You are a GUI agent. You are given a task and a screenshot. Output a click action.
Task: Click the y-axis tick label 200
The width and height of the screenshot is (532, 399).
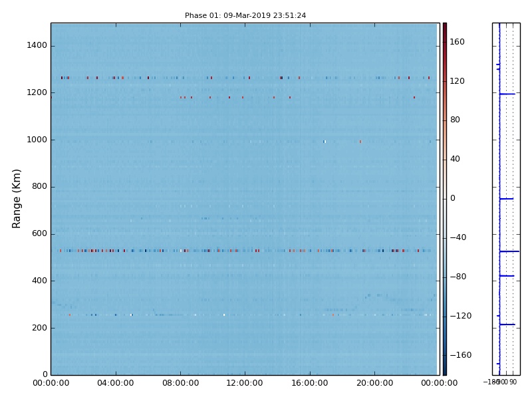[39, 328]
